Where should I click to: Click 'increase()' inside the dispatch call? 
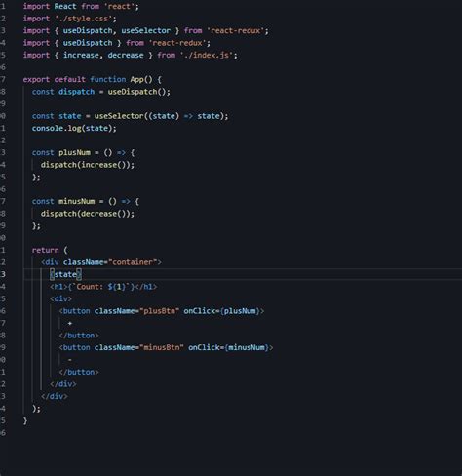pyautogui.click(x=103, y=165)
